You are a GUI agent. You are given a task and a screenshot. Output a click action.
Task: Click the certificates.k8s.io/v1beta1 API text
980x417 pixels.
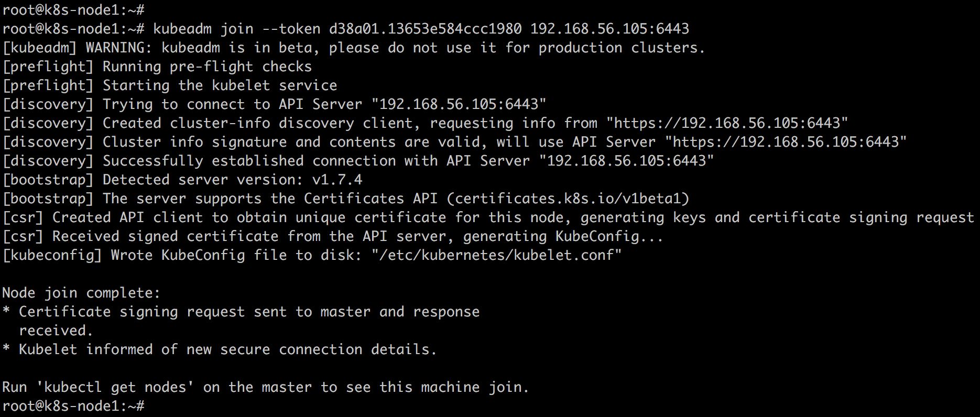click(x=568, y=199)
